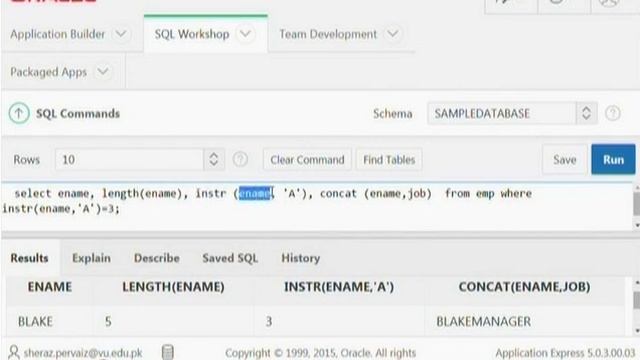Click the INSTR(ENAME,'A') column header
Screen dimensions: 640x360
339,287
